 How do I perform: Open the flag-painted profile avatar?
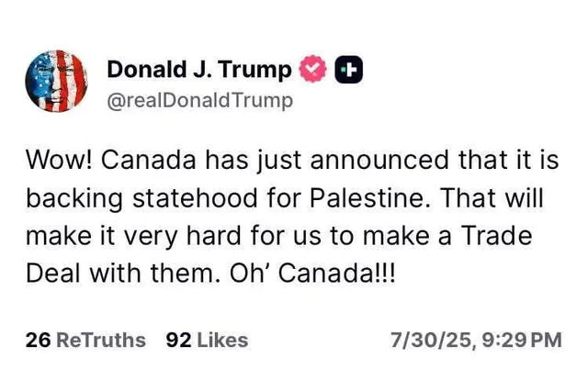click(x=56, y=81)
